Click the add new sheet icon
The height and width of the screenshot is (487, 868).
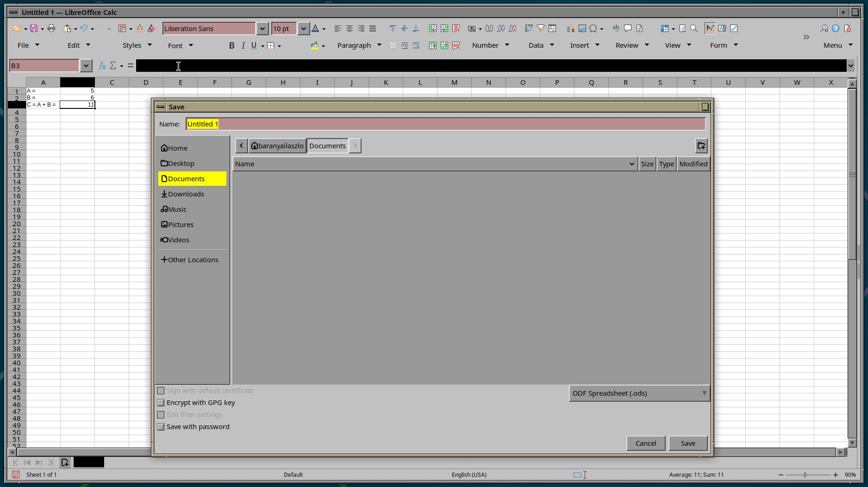(65, 462)
